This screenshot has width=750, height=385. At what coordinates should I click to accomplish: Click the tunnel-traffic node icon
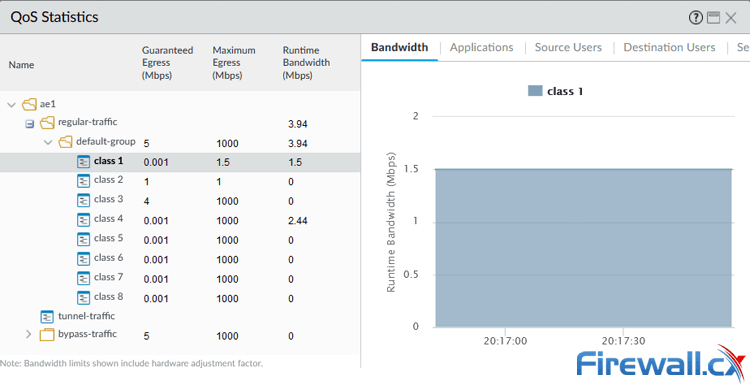coord(47,317)
